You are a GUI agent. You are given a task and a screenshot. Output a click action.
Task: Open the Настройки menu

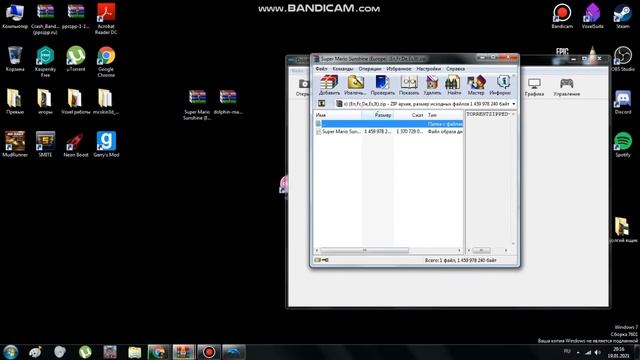pyautogui.click(x=429, y=69)
